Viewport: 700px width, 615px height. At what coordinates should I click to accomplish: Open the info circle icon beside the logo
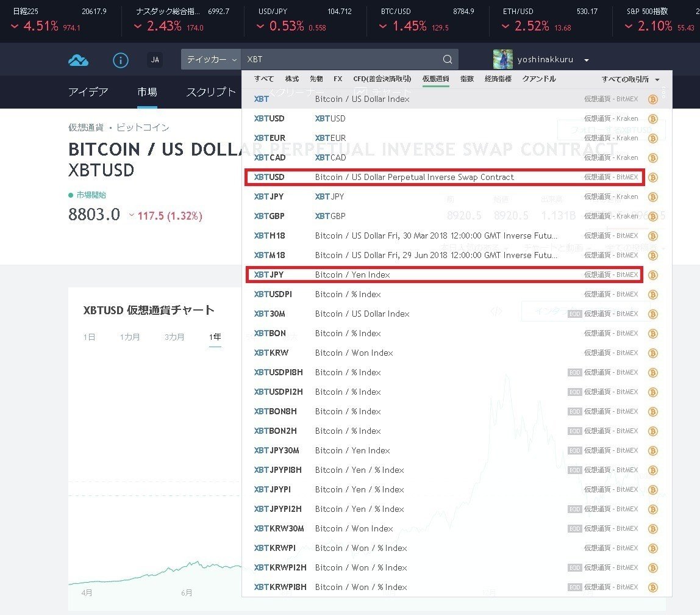point(120,59)
